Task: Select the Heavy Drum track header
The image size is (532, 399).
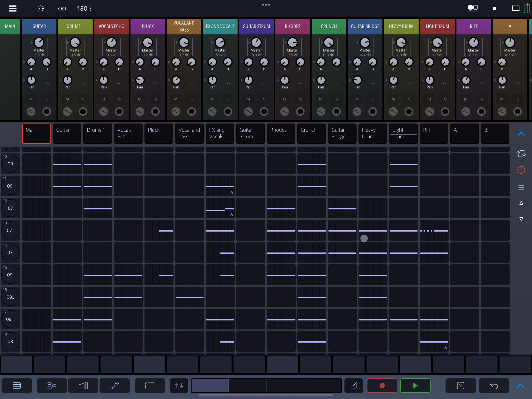Action: coord(373,133)
